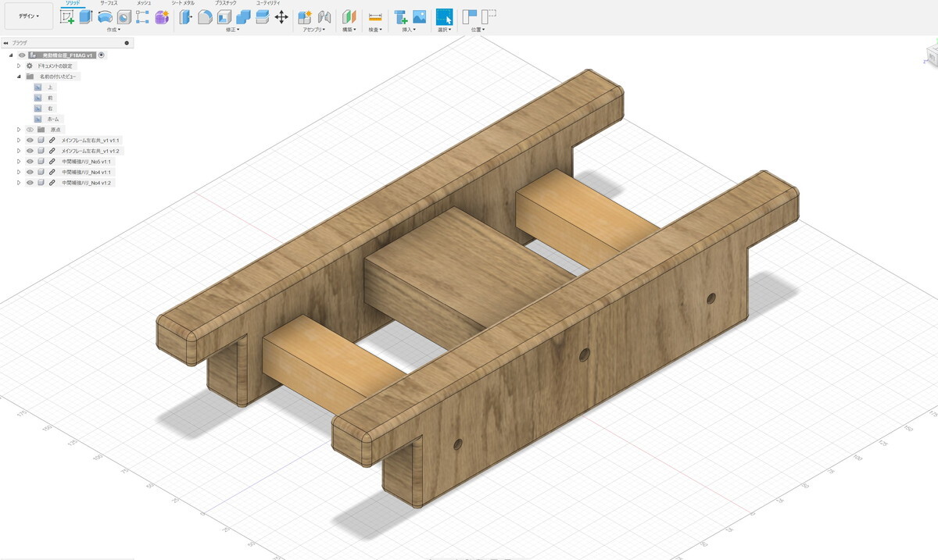This screenshot has width=938, height=560.
Task: Switch to the ソリッド tab
Action: 73,3
